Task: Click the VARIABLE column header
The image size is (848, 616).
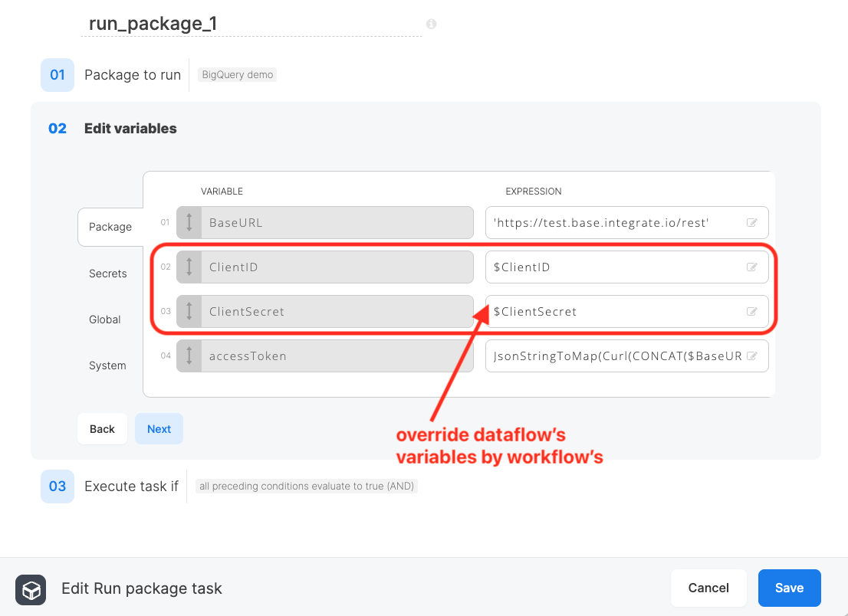Action: (x=222, y=192)
